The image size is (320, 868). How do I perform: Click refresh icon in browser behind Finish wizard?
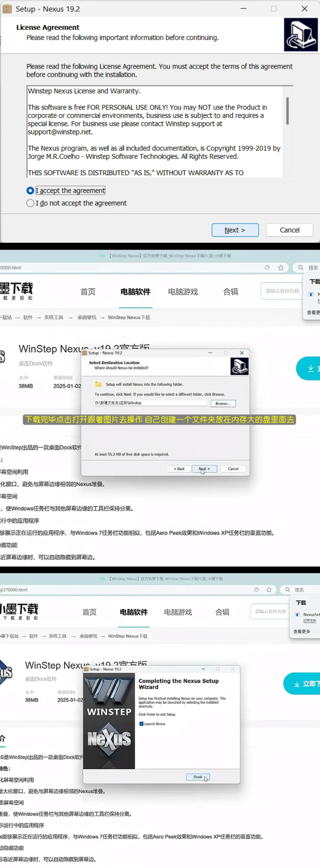(x=256, y=590)
